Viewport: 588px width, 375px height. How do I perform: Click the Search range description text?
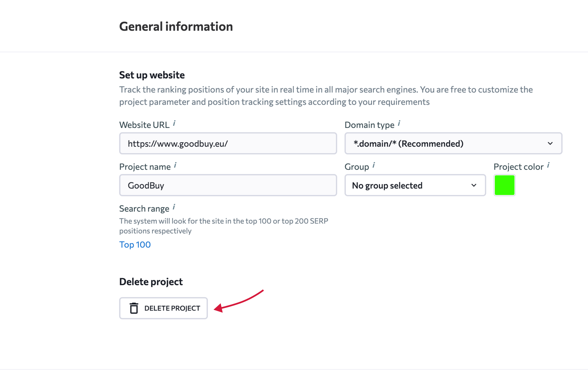(224, 226)
